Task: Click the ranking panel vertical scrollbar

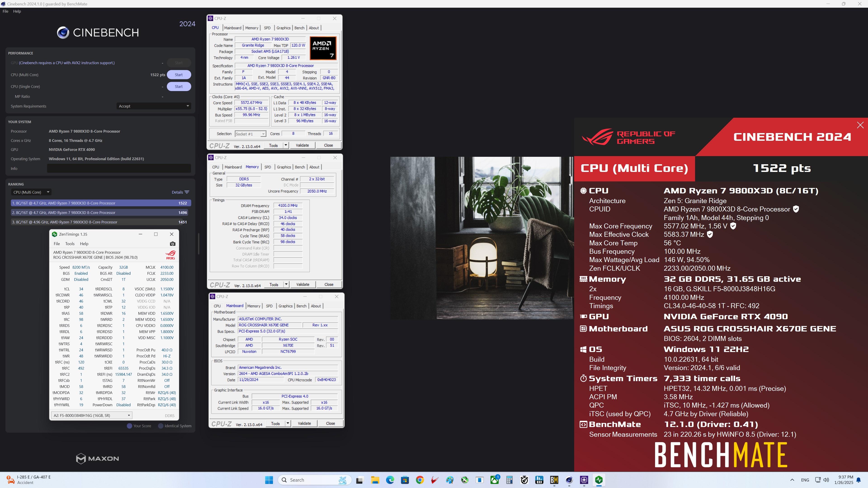Action: (x=198, y=244)
